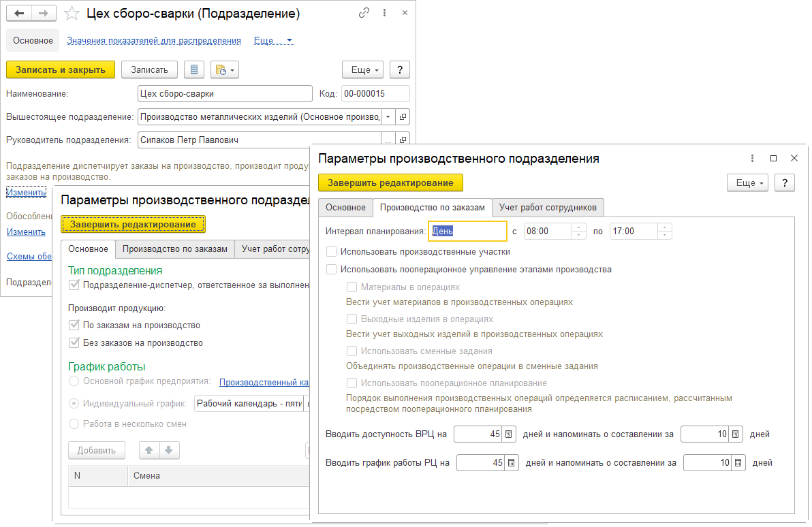The width and height of the screenshot is (812, 527).
Task: Toggle Использовать сменные задания checkbox
Action: point(352,351)
